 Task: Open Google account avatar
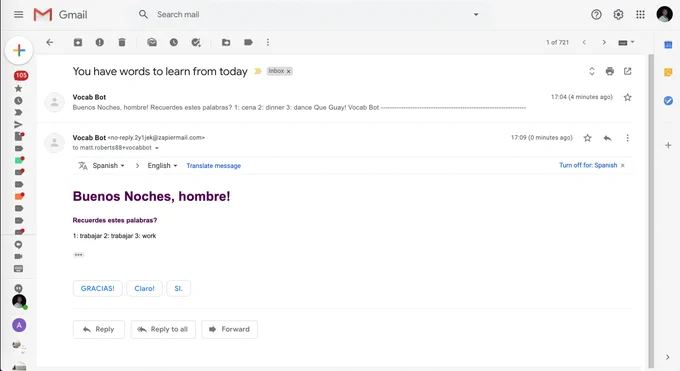click(x=664, y=14)
